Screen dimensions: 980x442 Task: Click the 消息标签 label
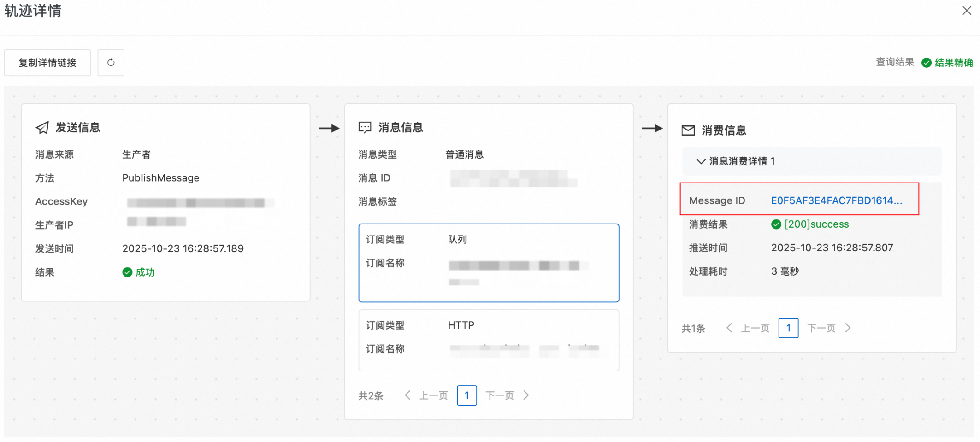point(378,202)
